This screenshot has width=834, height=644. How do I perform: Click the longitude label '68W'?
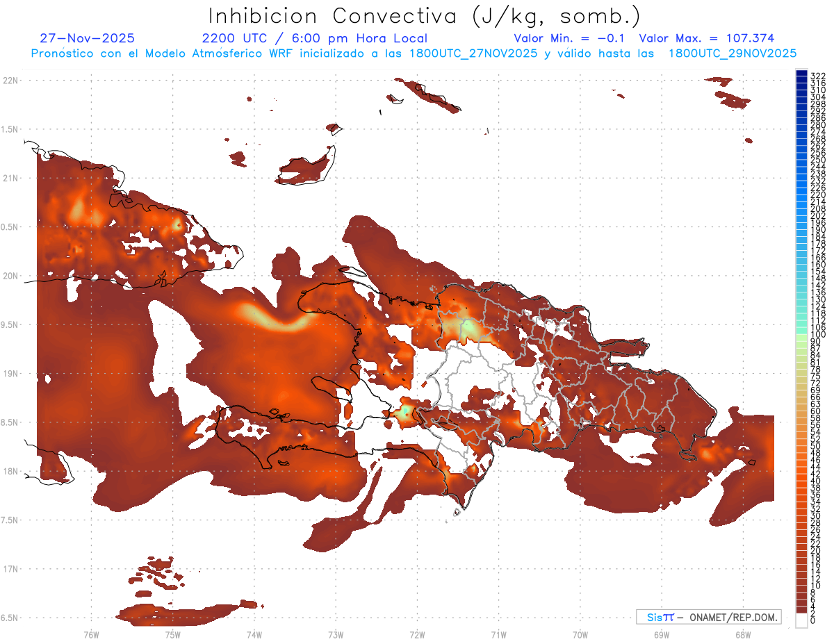coord(742,635)
